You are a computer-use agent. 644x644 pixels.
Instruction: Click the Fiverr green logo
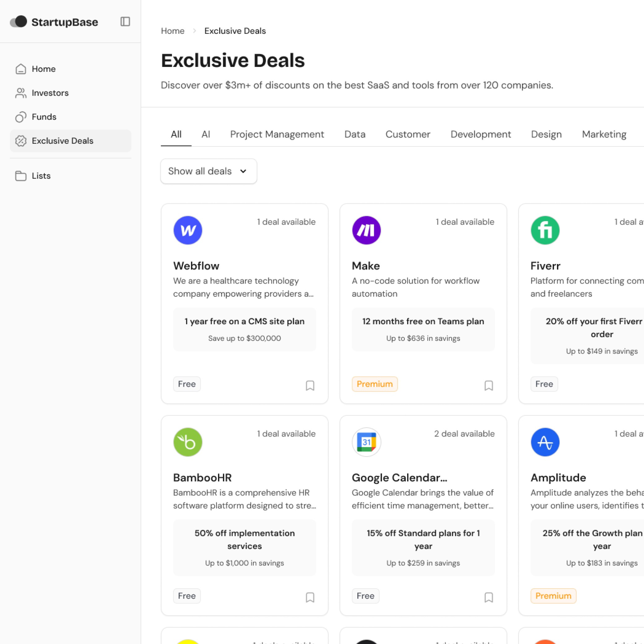[x=545, y=230]
